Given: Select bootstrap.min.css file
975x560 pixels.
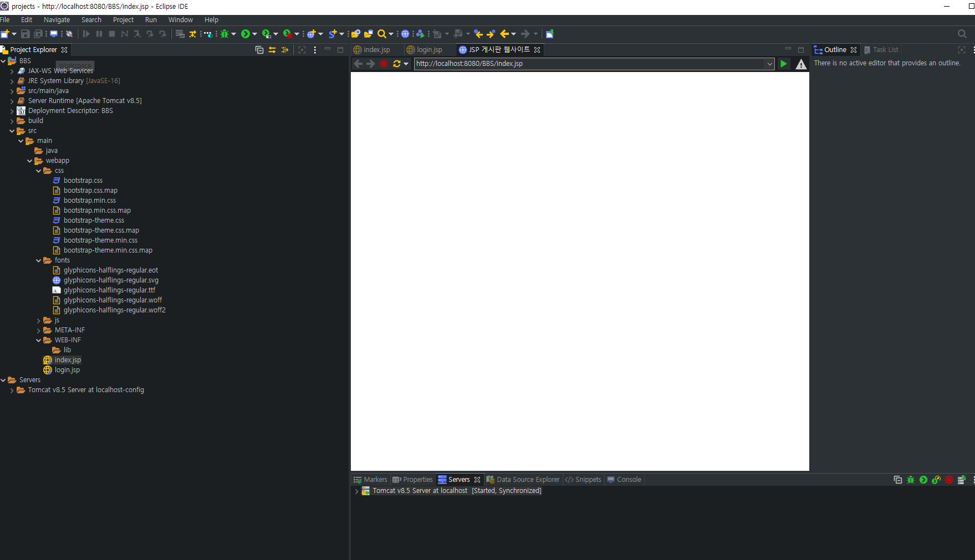Looking at the screenshot, I should pyautogui.click(x=90, y=201).
